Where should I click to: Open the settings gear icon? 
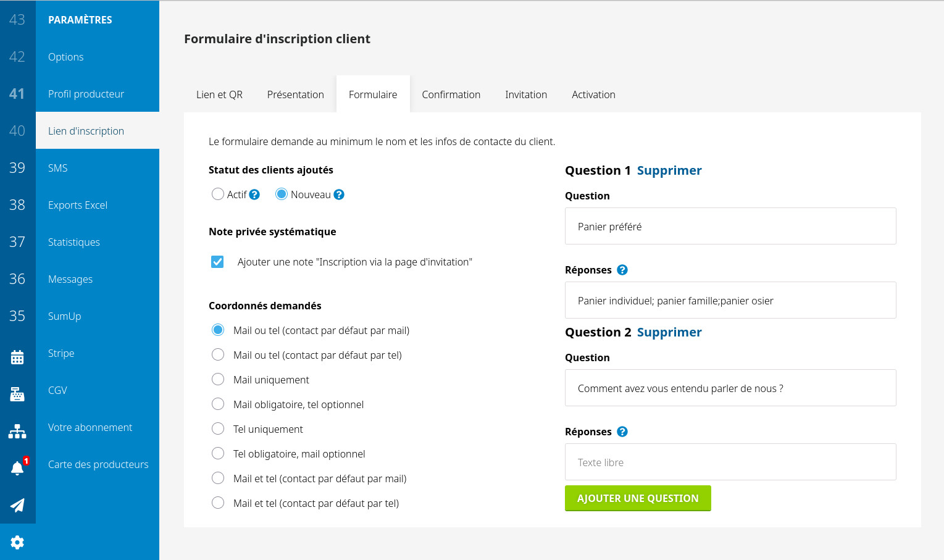tap(17, 542)
